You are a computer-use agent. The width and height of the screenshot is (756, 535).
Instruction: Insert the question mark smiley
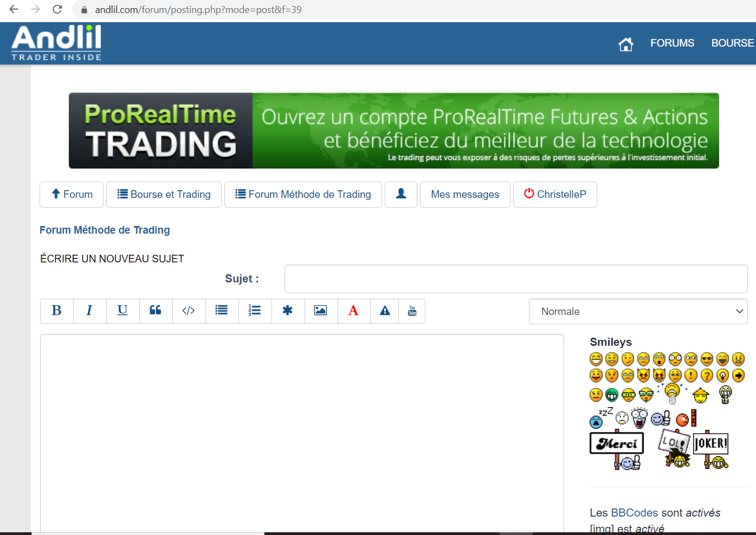(707, 376)
